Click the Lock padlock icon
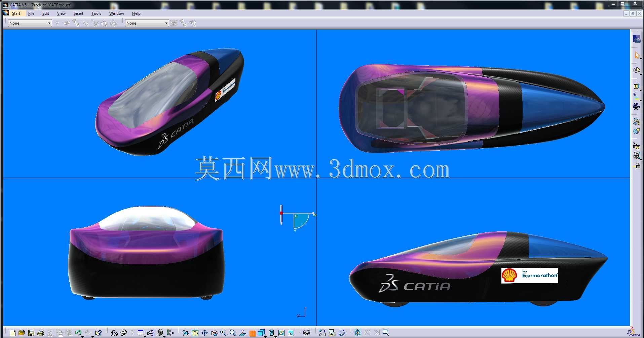The height and width of the screenshot is (338, 644). pyautogui.click(x=160, y=333)
